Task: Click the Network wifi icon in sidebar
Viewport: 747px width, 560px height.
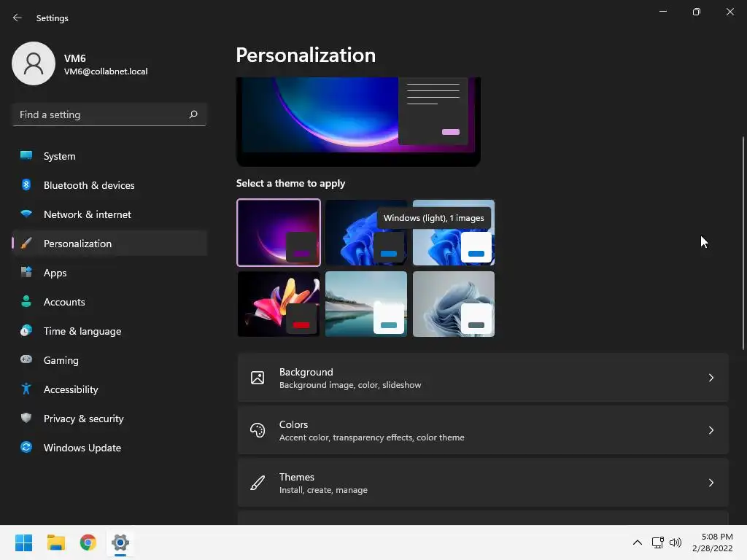Action: 26,214
